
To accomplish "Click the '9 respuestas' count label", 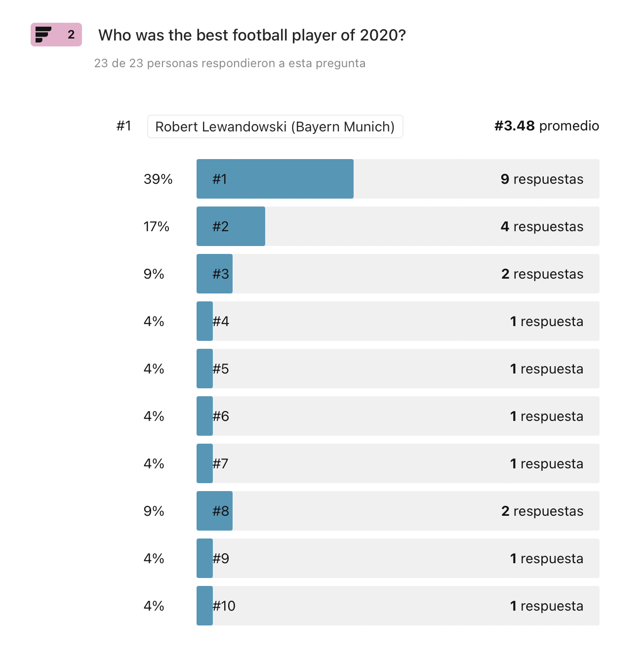I will click(x=542, y=179).
